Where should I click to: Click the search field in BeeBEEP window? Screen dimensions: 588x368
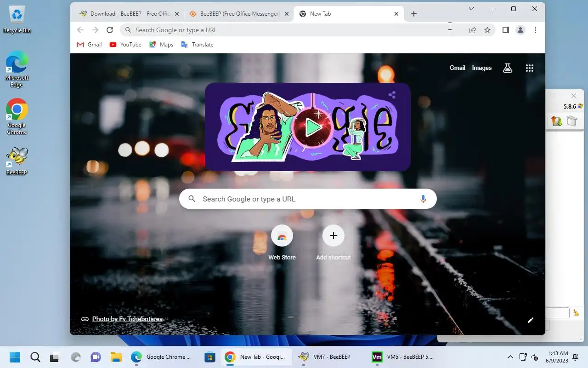tap(557, 313)
